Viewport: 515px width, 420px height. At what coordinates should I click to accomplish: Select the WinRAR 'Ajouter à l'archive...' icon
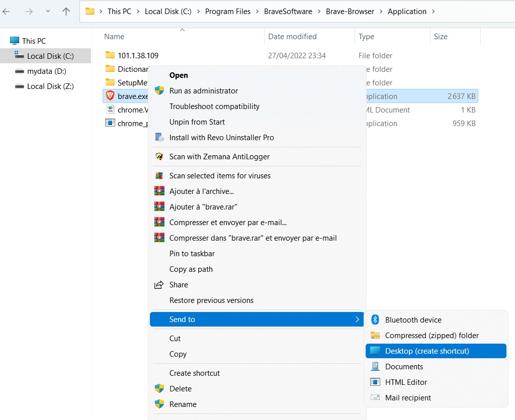point(159,191)
